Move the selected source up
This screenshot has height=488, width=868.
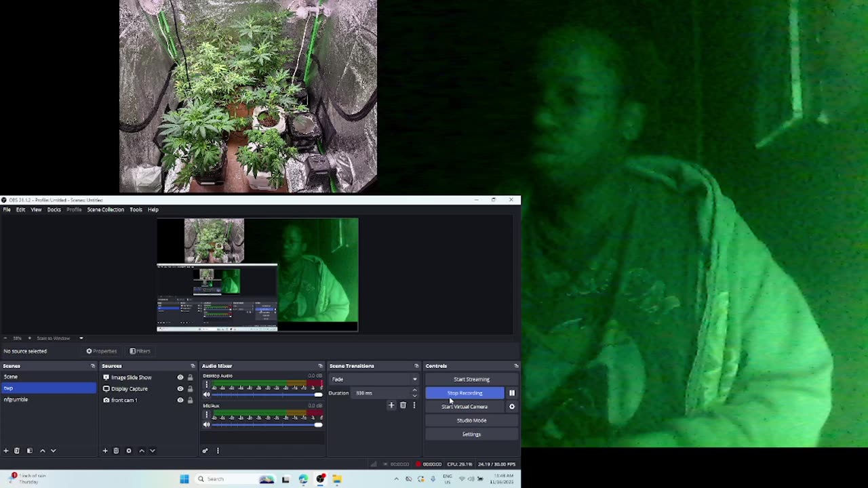[142, 451]
